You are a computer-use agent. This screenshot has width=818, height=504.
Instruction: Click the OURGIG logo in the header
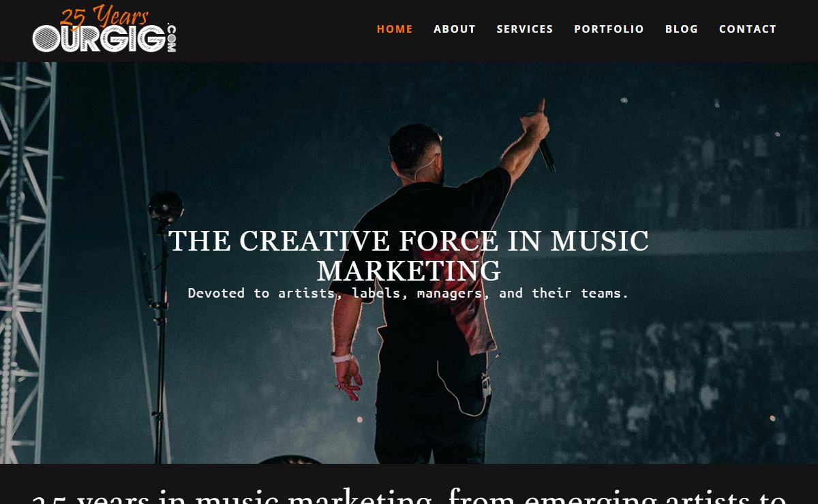(104, 29)
